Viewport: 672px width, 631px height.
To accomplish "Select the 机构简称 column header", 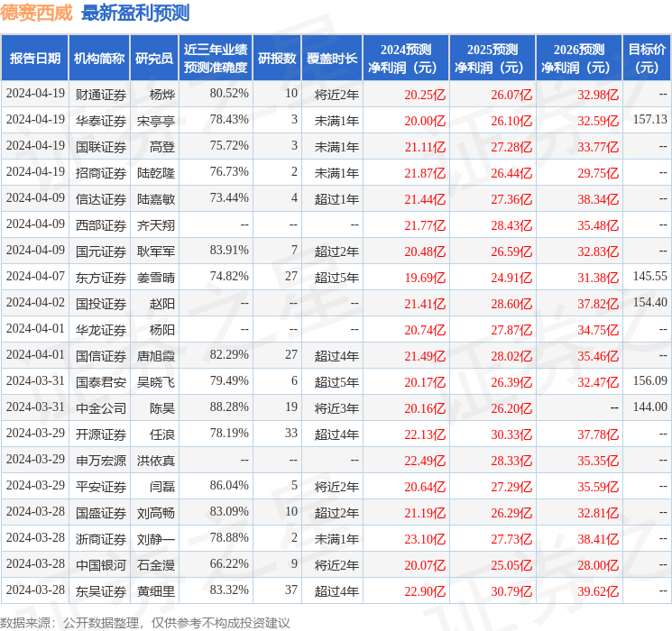I will pos(99,59).
